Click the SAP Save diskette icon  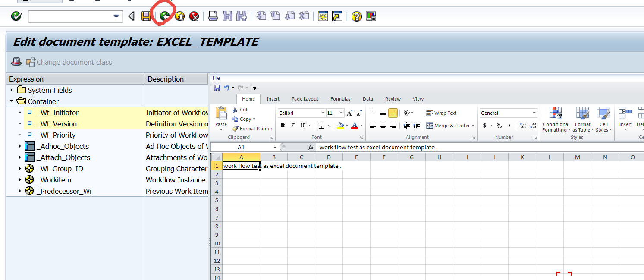pos(146,16)
